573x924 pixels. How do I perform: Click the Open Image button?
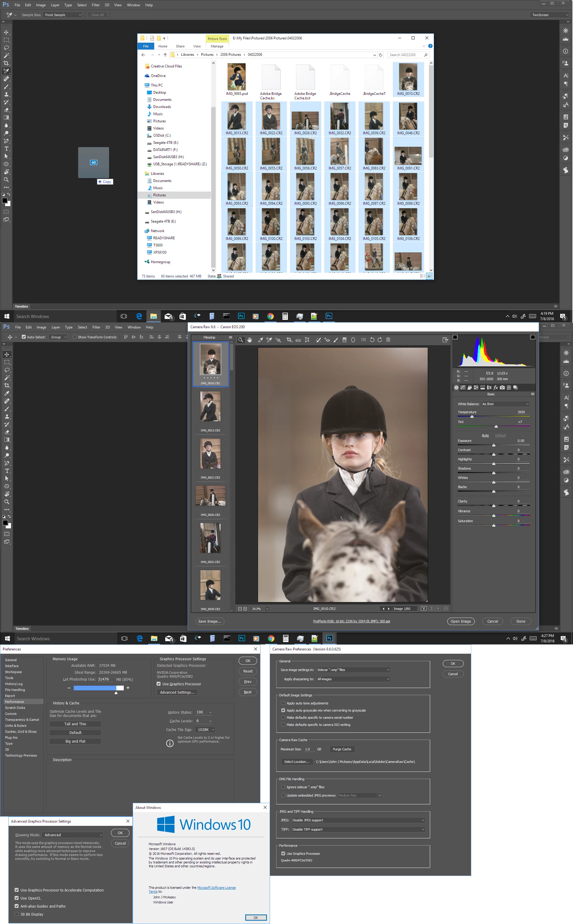(x=461, y=621)
